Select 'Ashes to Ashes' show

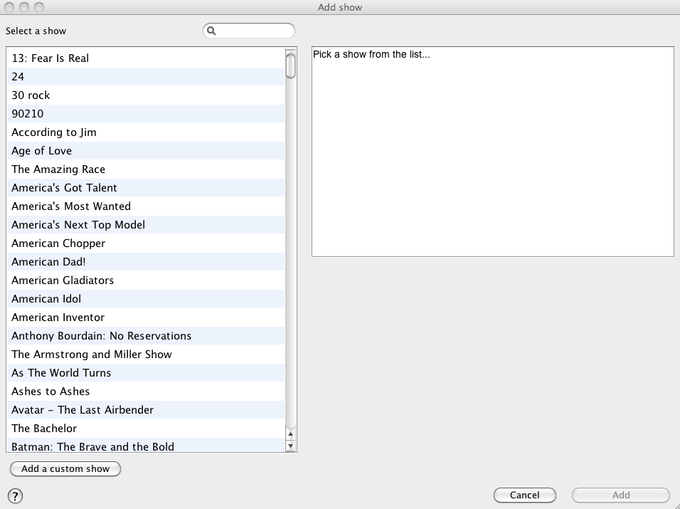[146, 392]
